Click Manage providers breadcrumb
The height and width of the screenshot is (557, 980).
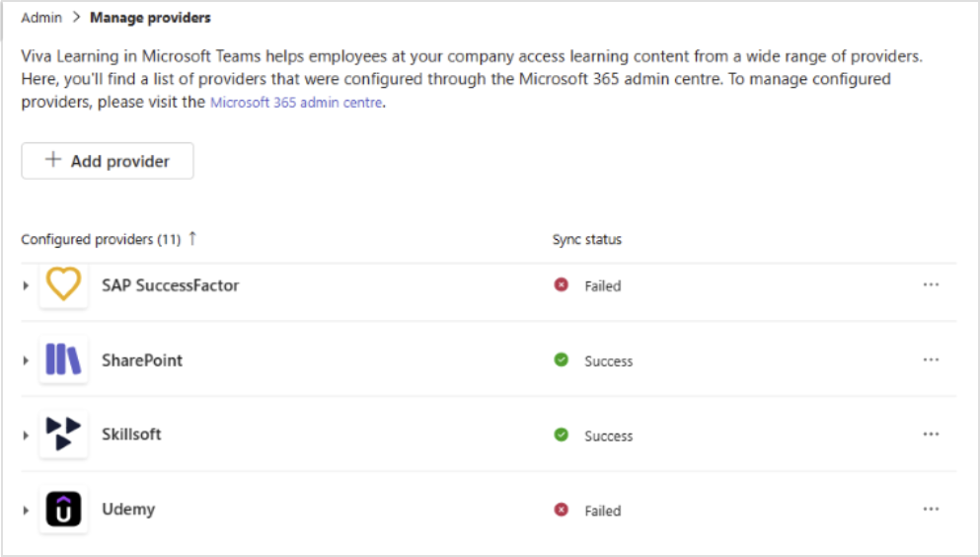[150, 18]
